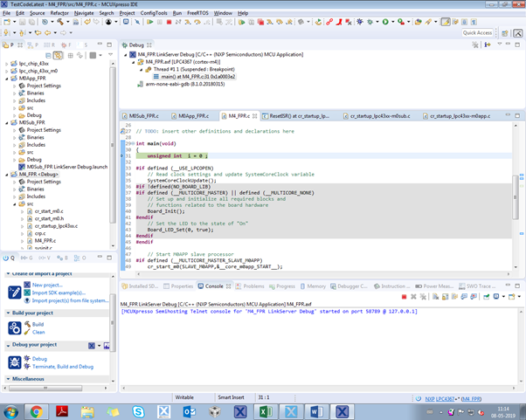
Task: Open the FreeRTOS menu
Action: click(196, 13)
